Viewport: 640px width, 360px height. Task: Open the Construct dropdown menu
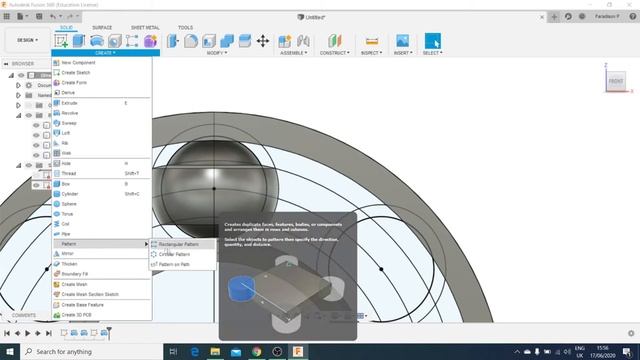tap(335, 53)
